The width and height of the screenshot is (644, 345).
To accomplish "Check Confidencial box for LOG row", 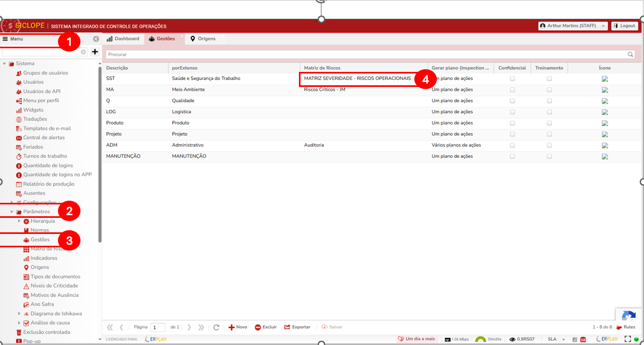I will tap(513, 112).
